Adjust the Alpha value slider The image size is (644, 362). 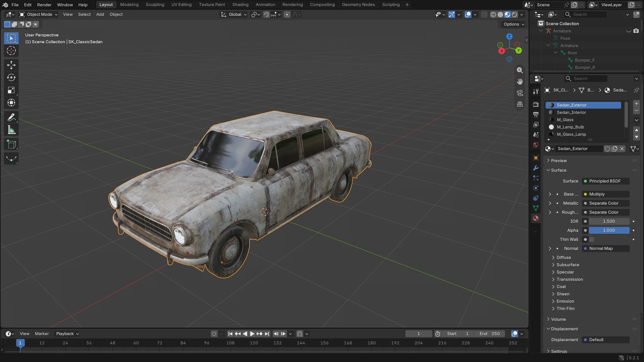[x=609, y=230]
